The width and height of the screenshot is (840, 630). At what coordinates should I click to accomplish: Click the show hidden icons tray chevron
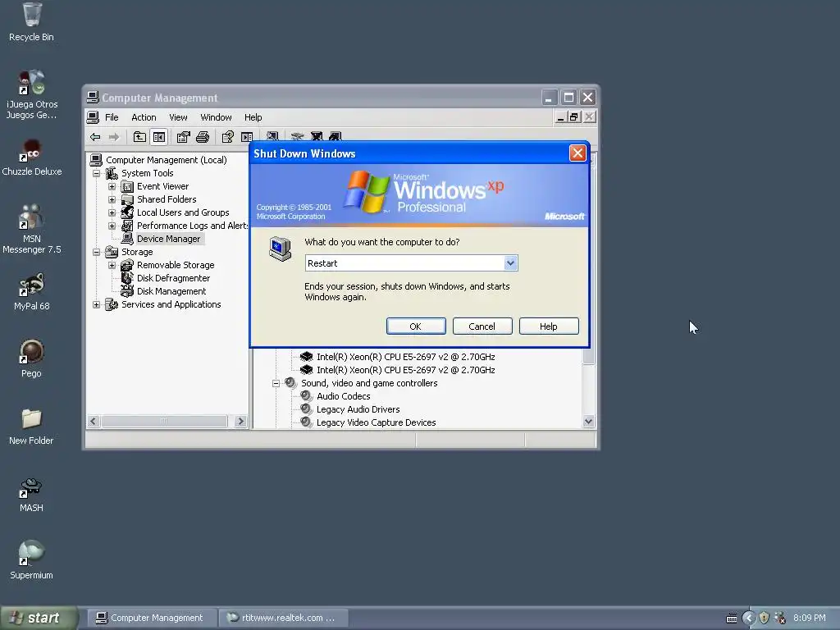[748, 619]
